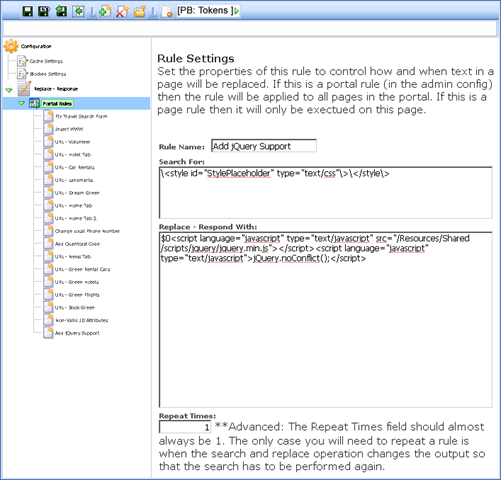This screenshot has width=501, height=480.
Task: Select the URL - Green Hotels rule
Action: click(77, 282)
